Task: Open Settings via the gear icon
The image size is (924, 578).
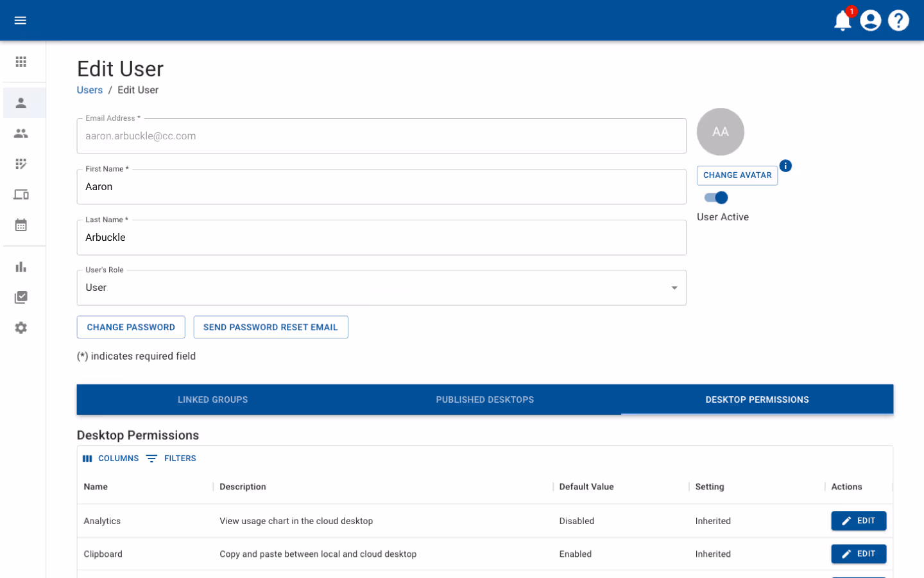Action: tap(21, 328)
